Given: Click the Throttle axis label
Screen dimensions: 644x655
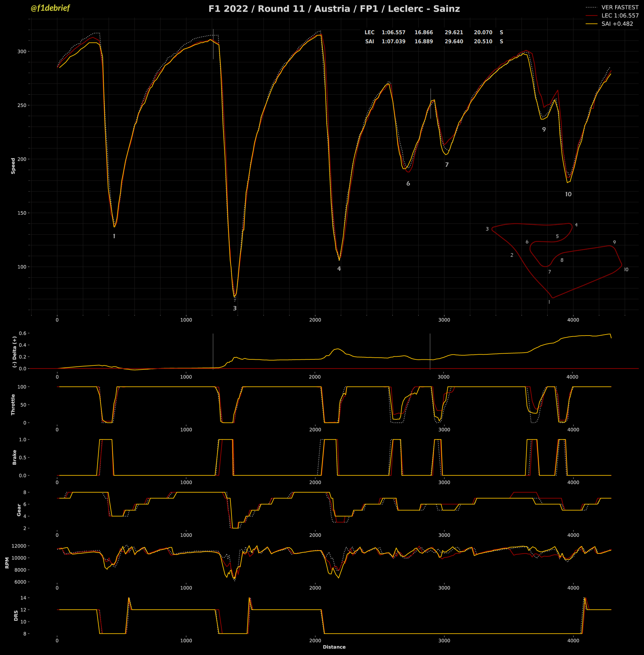Looking at the screenshot, I should 13,404.
